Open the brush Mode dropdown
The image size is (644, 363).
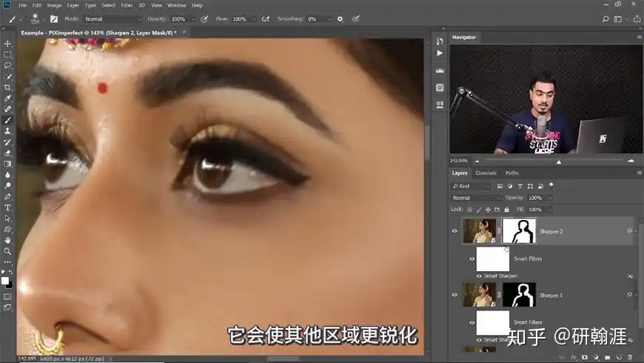[x=113, y=19]
